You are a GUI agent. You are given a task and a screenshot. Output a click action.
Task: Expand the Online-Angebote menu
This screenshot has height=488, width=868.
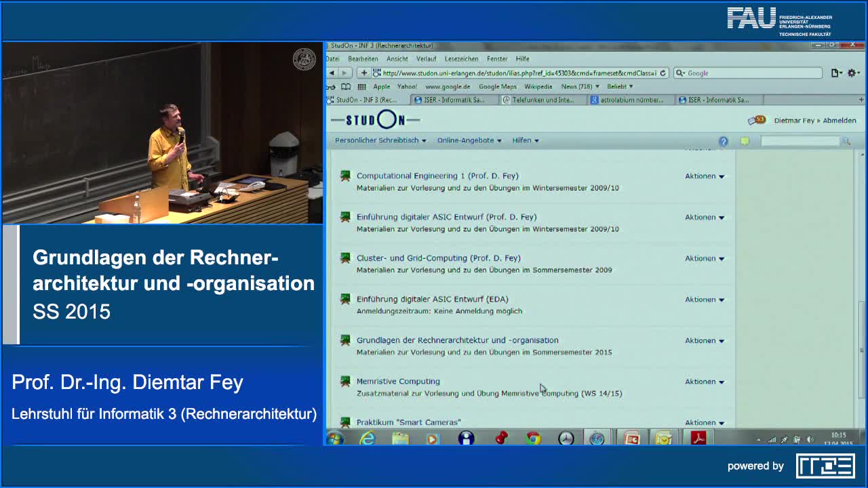[469, 140]
